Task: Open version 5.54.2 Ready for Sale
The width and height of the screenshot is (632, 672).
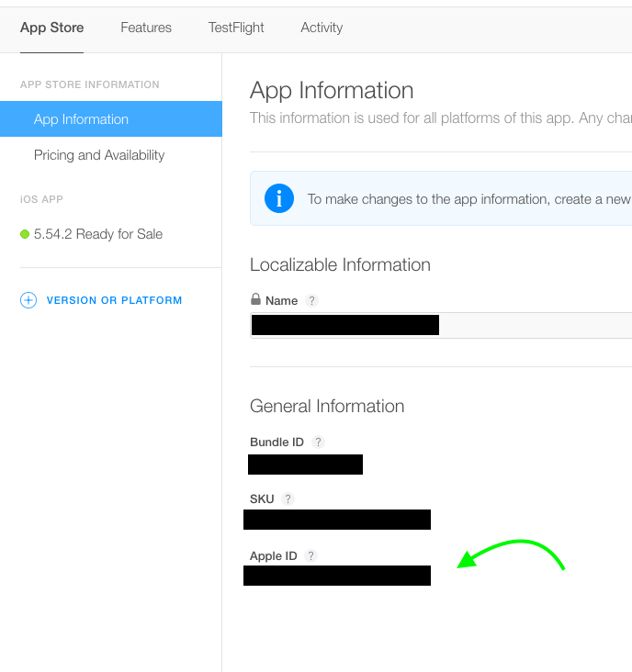Action: pos(98,234)
